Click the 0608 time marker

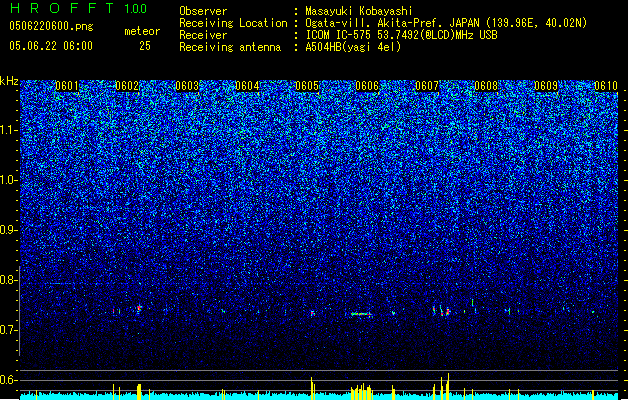(x=486, y=86)
